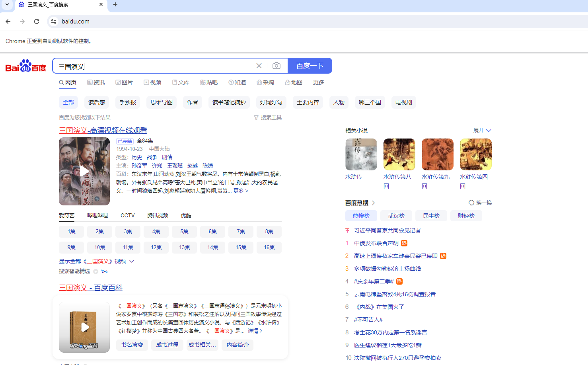This screenshot has width=588, height=365.
Task: Switch to the 视频 tab
Action: pos(152,82)
